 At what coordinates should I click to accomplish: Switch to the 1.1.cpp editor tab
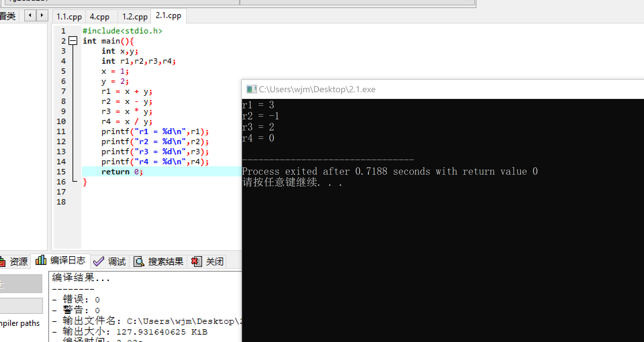pos(69,16)
